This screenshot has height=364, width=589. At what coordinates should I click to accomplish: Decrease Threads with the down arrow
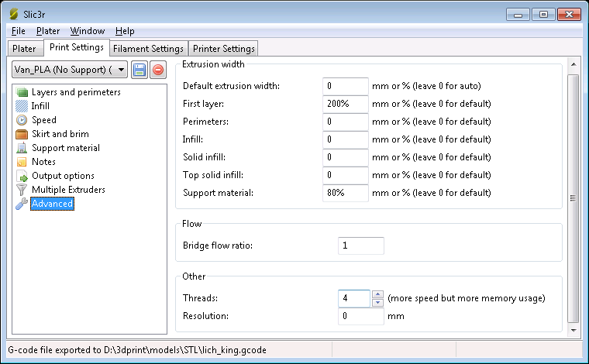pyautogui.click(x=377, y=303)
